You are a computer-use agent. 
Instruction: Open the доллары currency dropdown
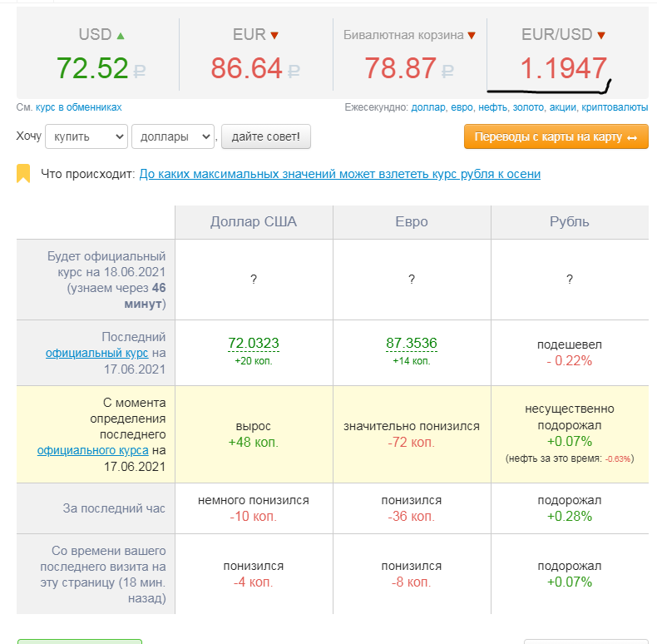pos(173,136)
